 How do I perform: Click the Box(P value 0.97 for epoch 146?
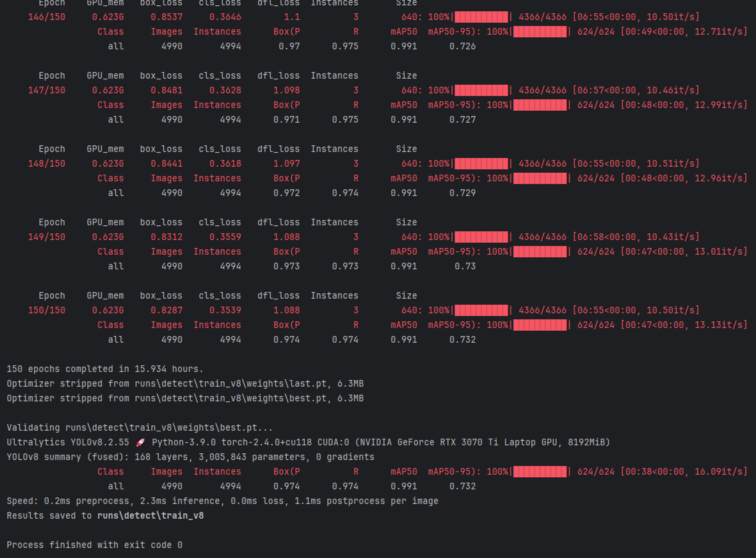[x=289, y=46]
